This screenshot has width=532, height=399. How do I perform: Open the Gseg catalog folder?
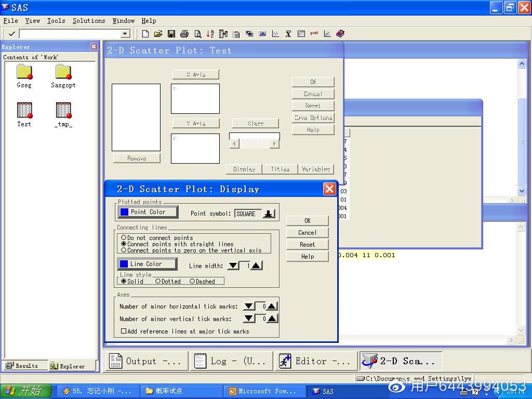click(24, 72)
